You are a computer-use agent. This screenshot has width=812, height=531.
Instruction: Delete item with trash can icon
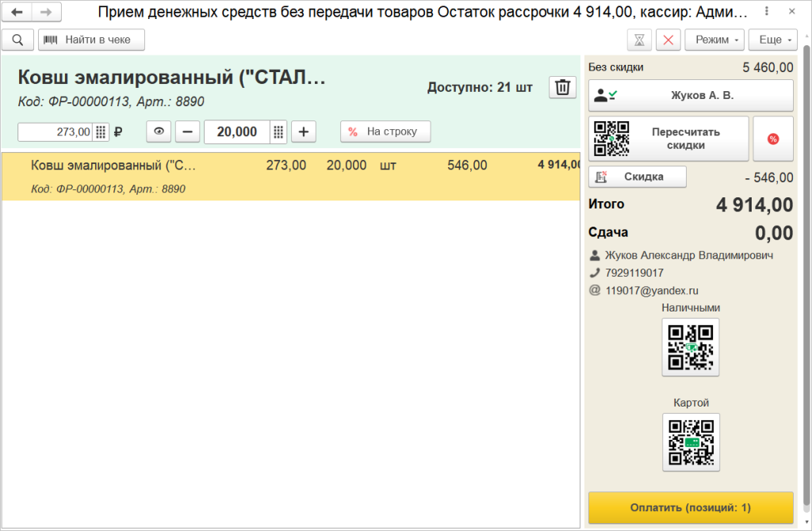click(562, 87)
